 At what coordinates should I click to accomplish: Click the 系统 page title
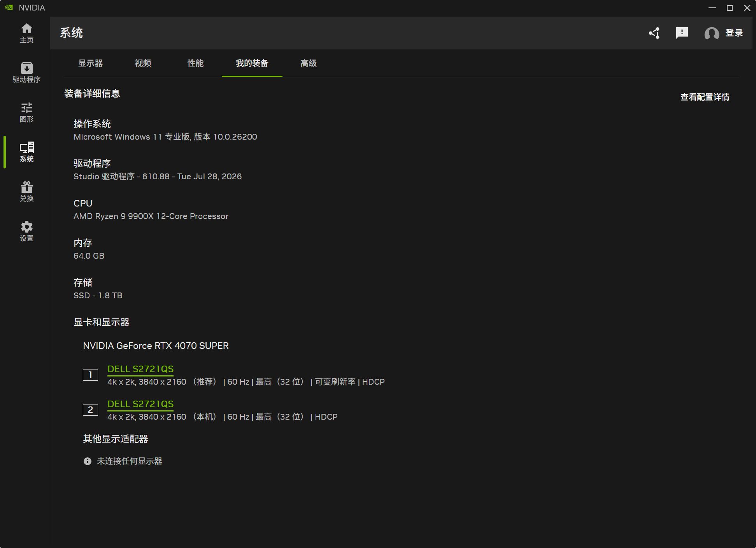[x=72, y=33]
